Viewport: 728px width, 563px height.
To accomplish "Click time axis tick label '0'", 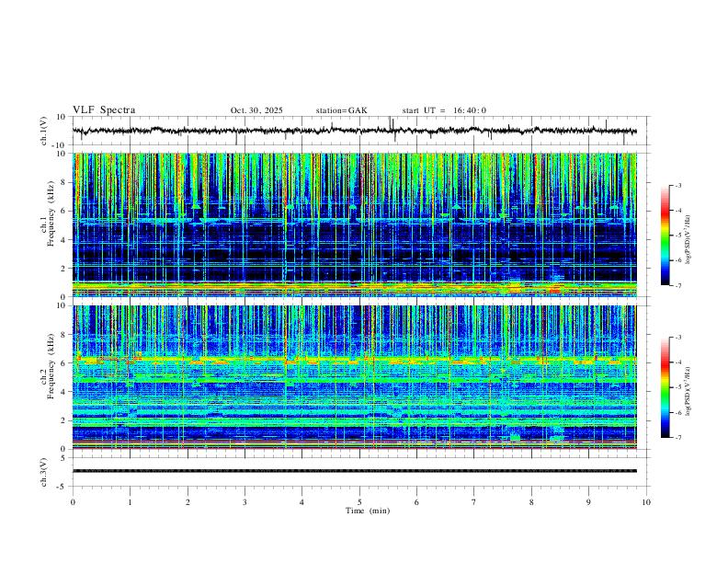I will click(x=73, y=502).
